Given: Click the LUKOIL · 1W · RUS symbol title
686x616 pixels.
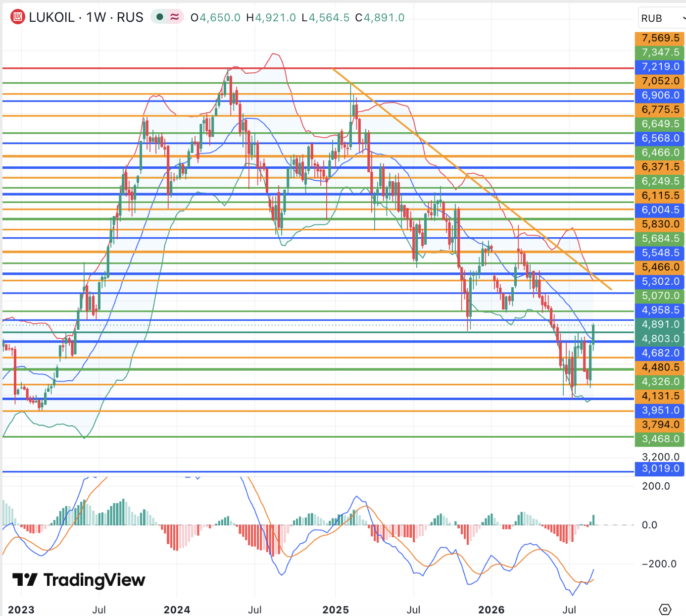Looking at the screenshot, I should [86, 17].
